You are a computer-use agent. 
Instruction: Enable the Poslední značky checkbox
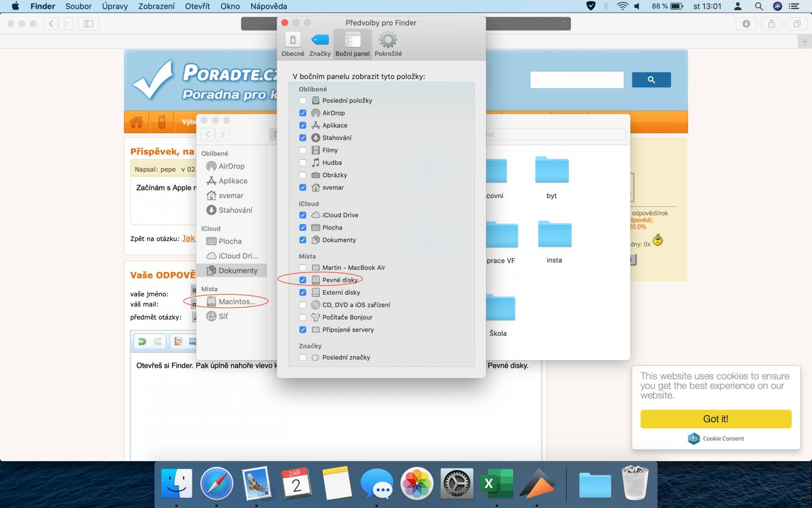(303, 358)
